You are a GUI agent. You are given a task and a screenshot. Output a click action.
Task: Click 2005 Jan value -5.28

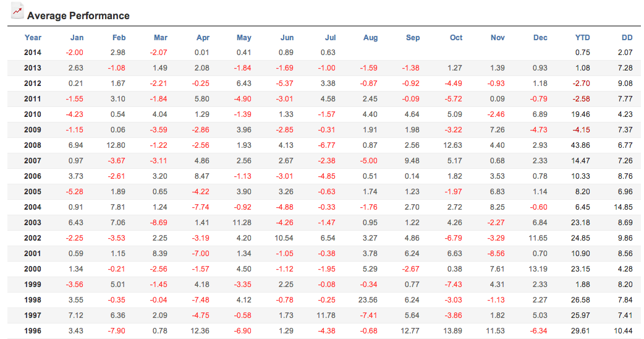click(x=74, y=192)
